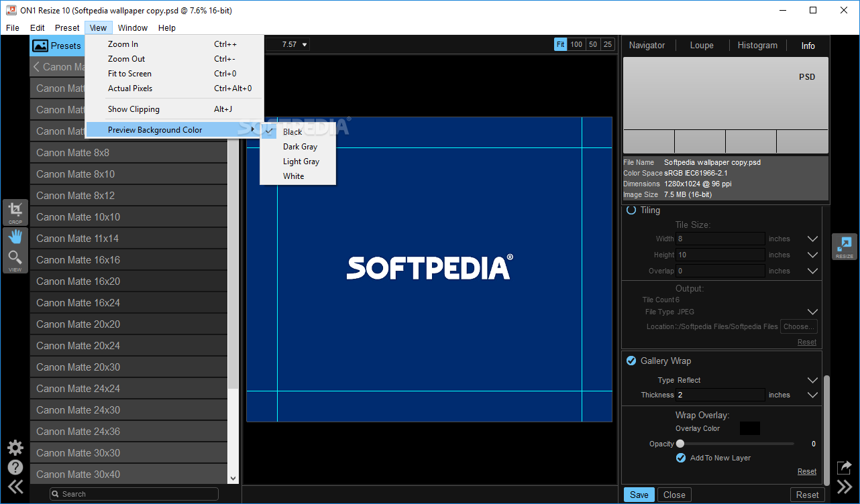
Task: Click the Close button
Action: [674, 495]
